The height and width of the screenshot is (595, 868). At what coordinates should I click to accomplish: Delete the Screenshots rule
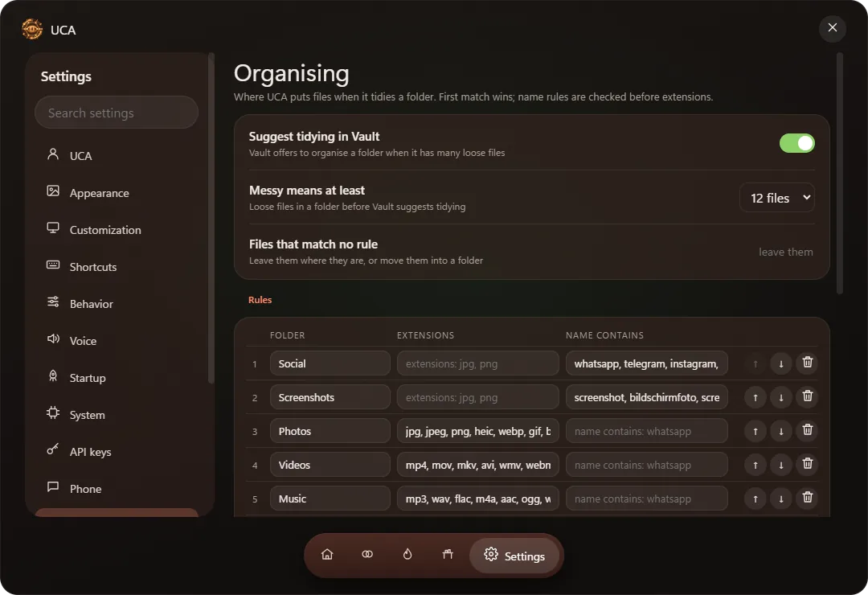pos(808,396)
